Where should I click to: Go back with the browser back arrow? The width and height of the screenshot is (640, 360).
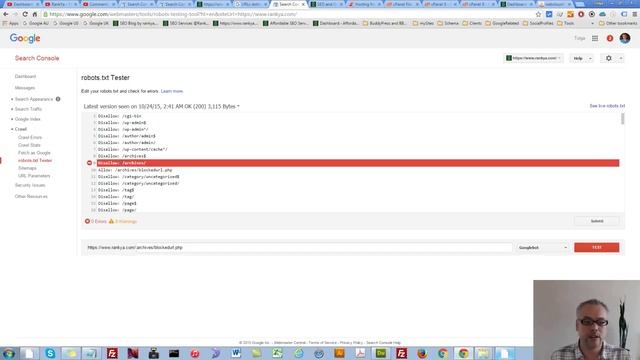pos(6,14)
